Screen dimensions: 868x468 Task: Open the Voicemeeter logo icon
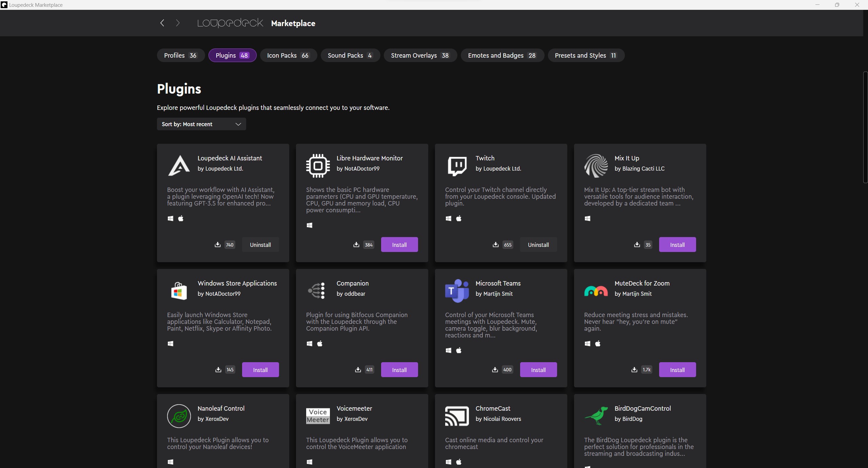pyautogui.click(x=318, y=416)
